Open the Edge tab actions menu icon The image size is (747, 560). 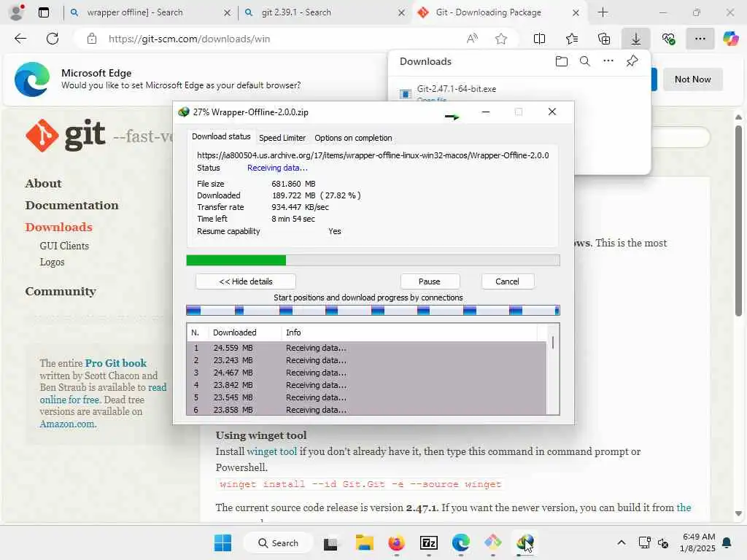coord(43,12)
